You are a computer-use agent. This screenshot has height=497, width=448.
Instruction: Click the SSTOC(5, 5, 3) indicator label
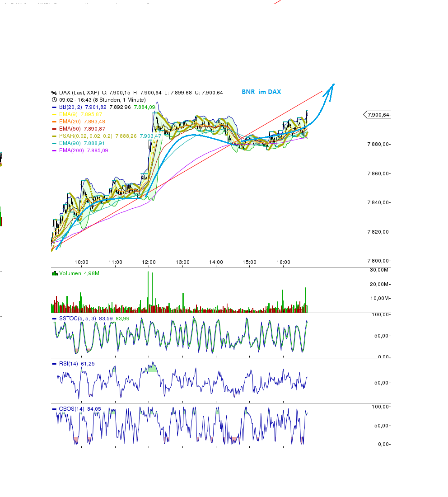point(78,319)
